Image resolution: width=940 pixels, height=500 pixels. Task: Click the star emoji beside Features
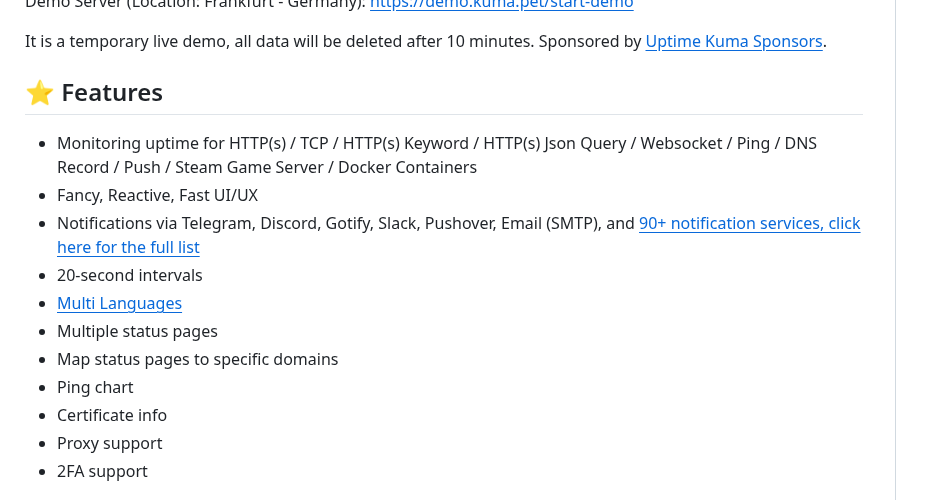pyautogui.click(x=40, y=93)
